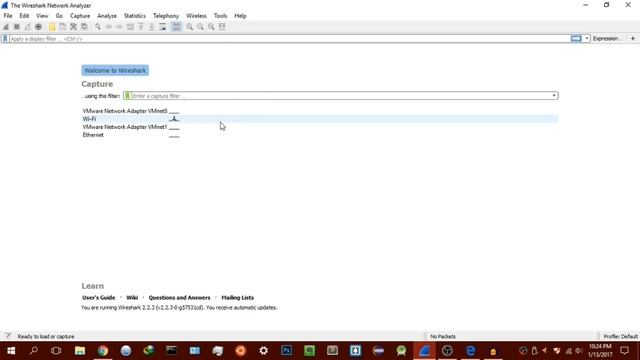Viewport: 640px width, 360px height.
Task: Click capture filter bookmark icon
Action: coord(127,96)
